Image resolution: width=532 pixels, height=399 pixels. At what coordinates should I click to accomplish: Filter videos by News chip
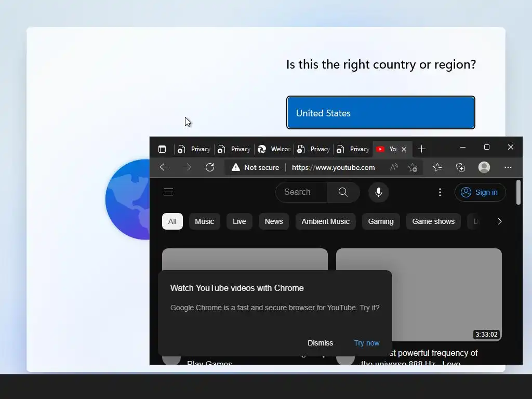(274, 221)
